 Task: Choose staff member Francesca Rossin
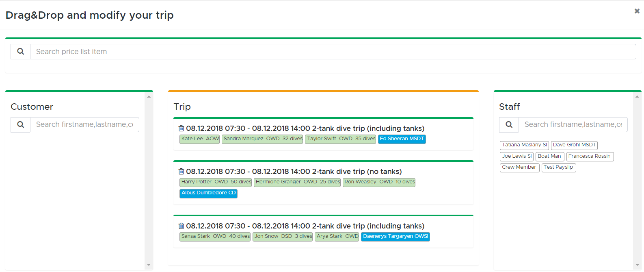point(590,157)
